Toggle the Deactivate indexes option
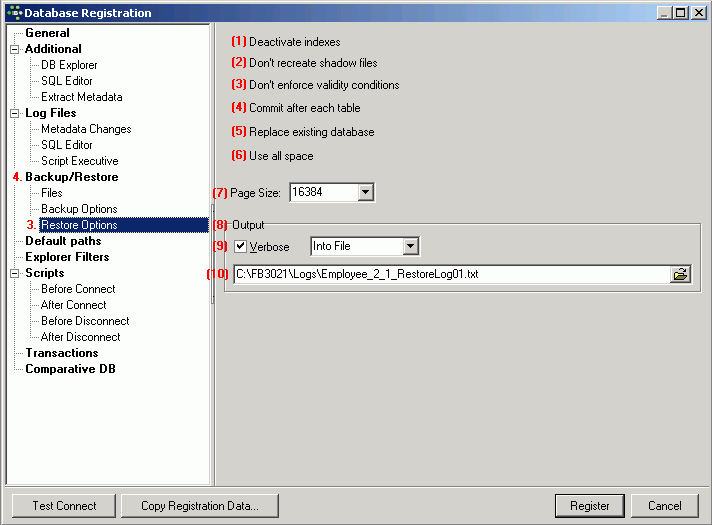This screenshot has height=525, width=712. 295,42
